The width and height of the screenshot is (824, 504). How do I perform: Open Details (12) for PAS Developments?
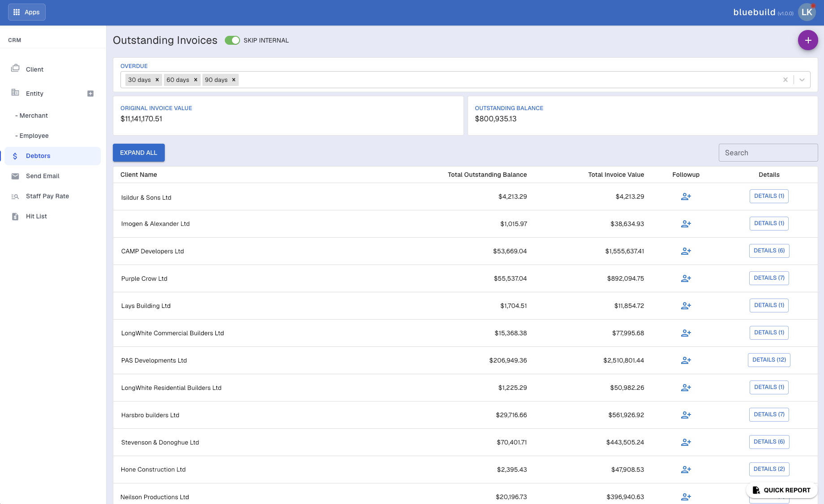click(769, 360)
